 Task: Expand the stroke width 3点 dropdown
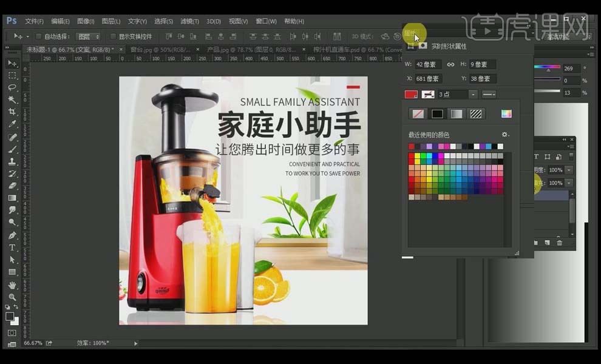pos(472,94)
